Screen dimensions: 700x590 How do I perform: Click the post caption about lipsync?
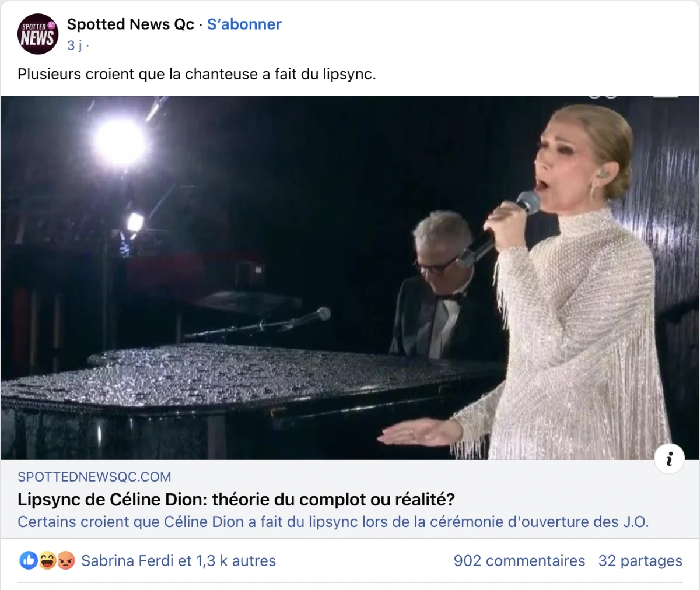(197, 75)
